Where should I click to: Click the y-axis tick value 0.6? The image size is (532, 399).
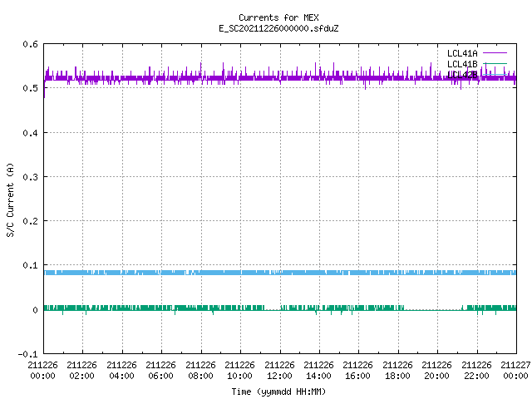point(30,44)
